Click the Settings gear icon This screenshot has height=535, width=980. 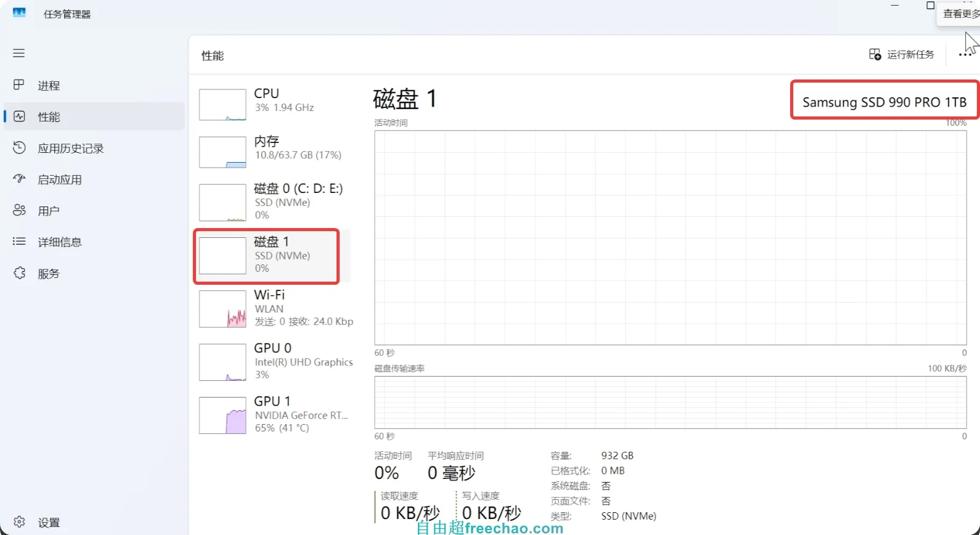[x=19, y=521]
